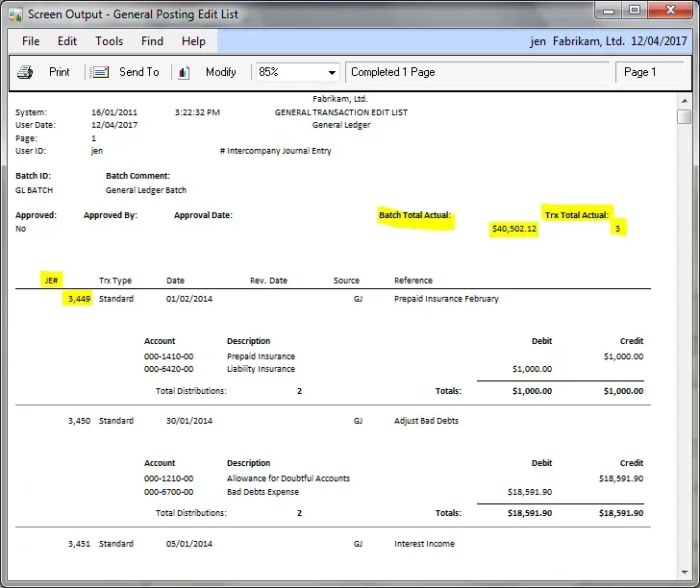
Task: Open the Tools menu
Action: point(109,41)
